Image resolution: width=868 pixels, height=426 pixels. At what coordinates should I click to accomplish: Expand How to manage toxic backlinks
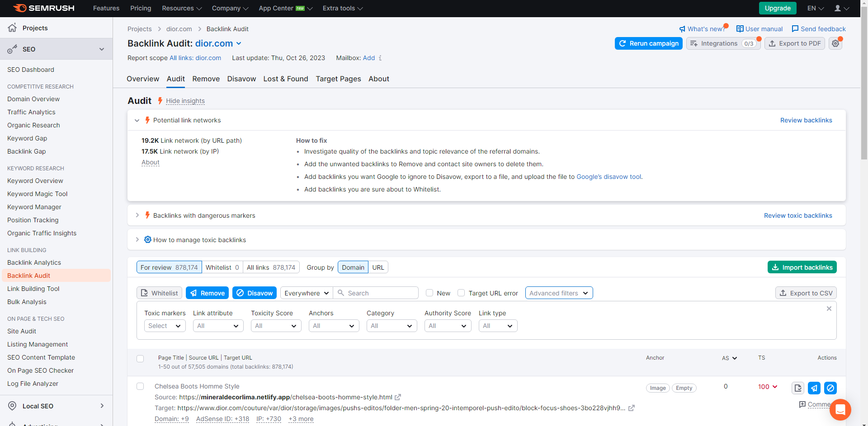click(x=137, y=240)
